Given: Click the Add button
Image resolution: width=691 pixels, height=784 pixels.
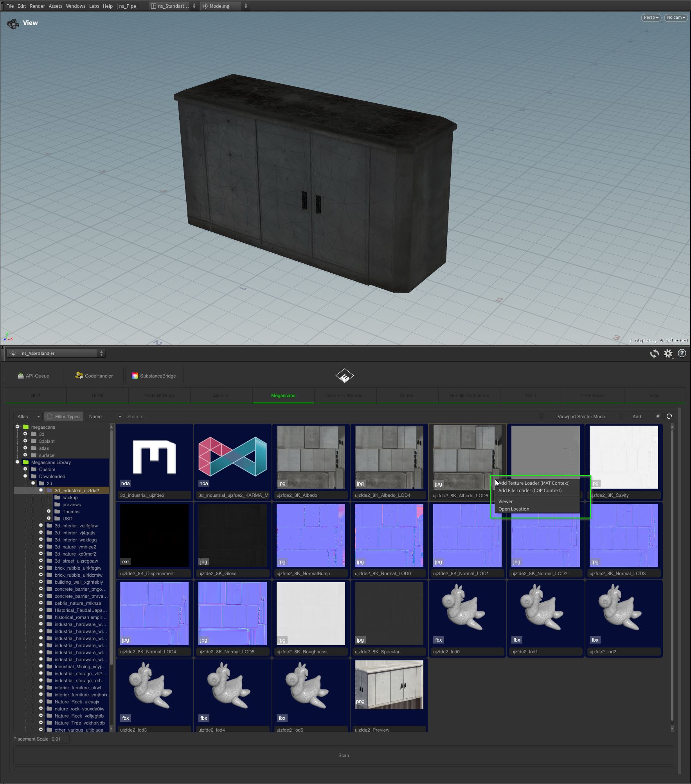Looking at the screenshot, I should pos(636,417).
